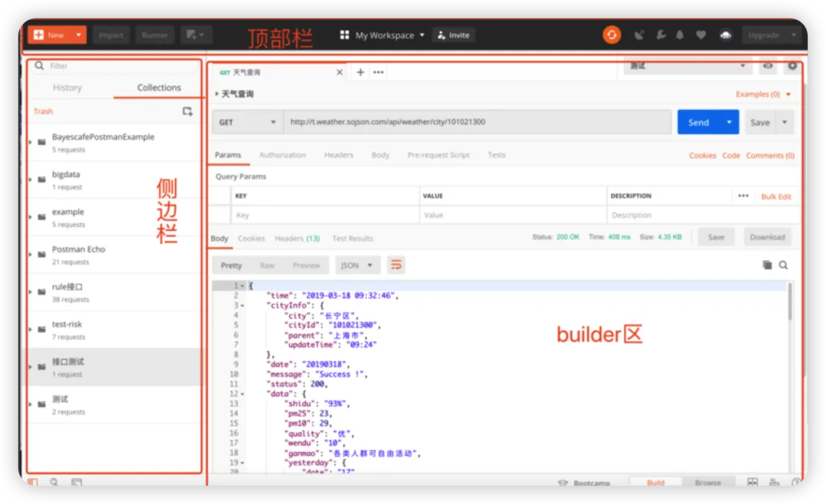Viewport: 826px width, 504px height.
Task: Open the Trash link
Action: coord(43,111)
